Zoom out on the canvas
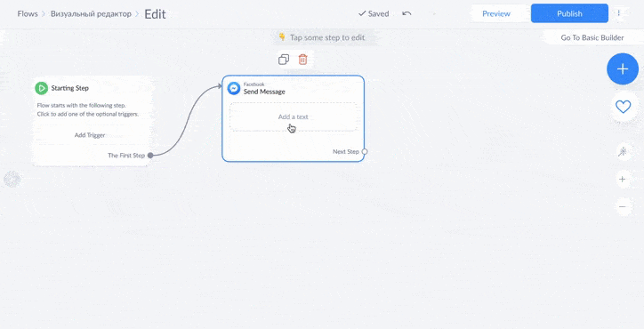 pyautogui.click(x=623, y=206)
